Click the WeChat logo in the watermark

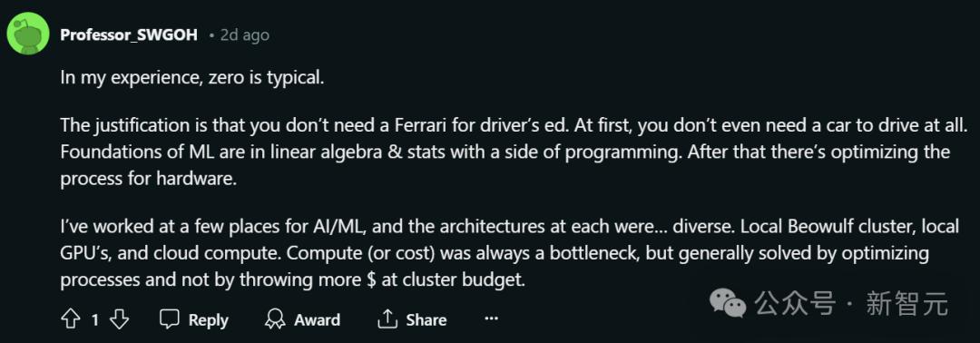tap(727, 304)
